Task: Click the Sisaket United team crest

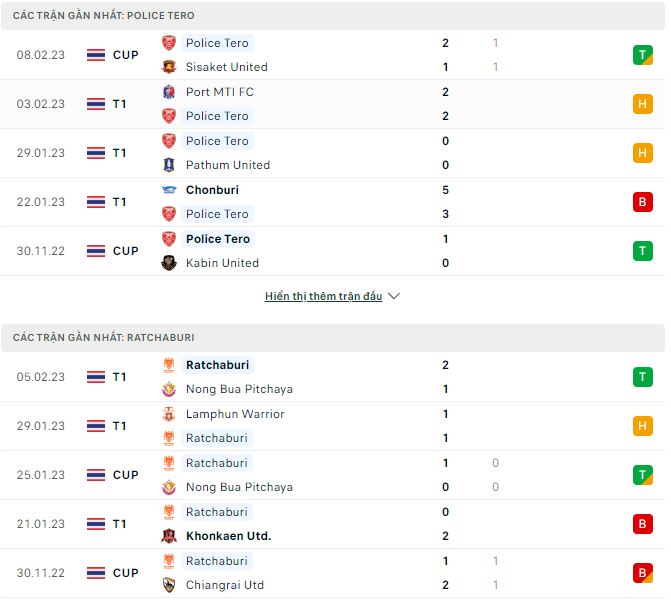Action: click(x=169, y=67)
